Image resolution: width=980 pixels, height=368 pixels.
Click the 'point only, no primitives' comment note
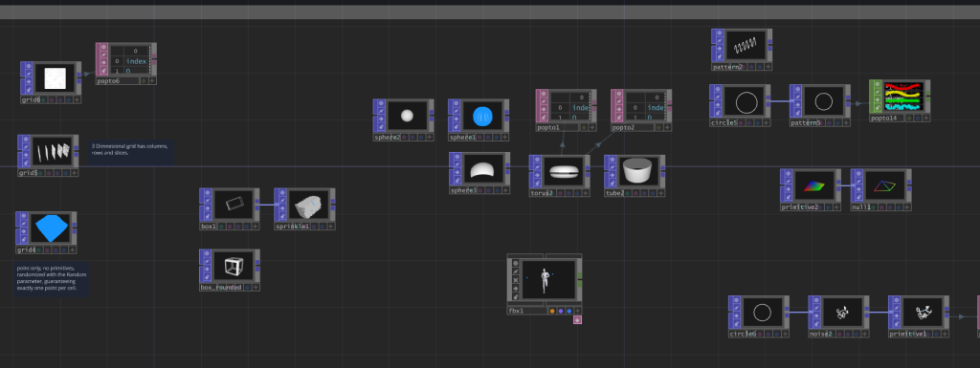(x=52, y=279)
